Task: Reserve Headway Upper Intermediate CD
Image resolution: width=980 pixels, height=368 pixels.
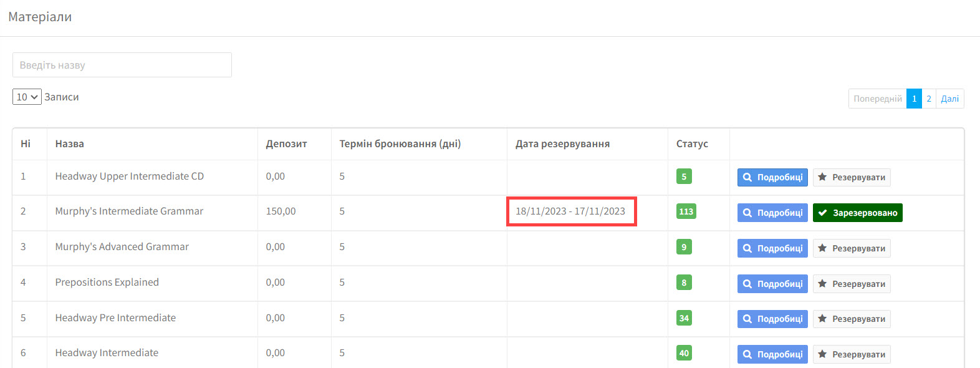Action: tap(852, 177)
